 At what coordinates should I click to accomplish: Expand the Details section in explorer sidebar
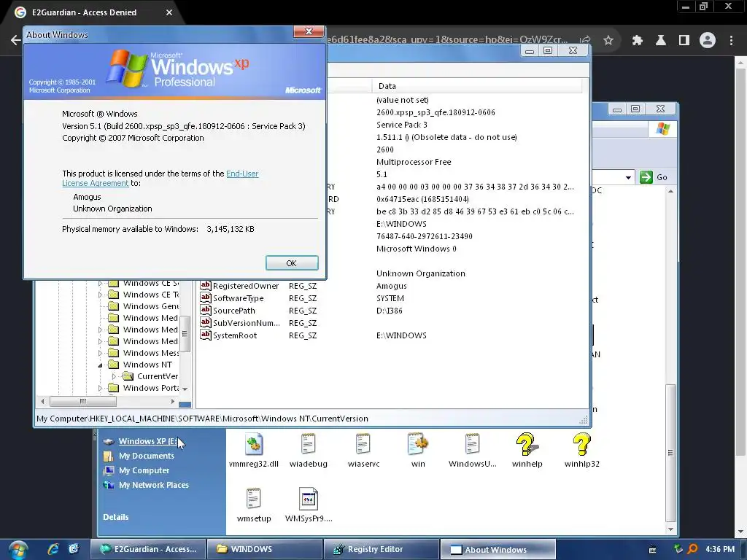pos(116,517)
